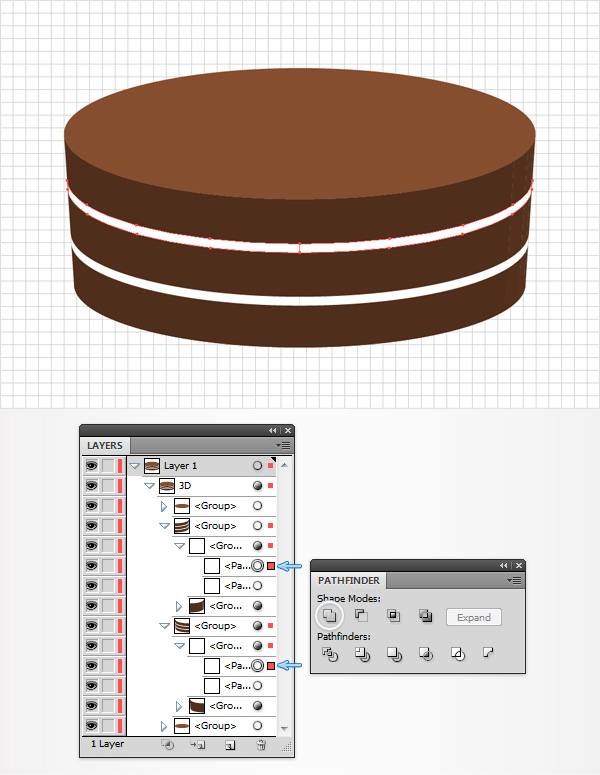
Task: Collapse the Layers panel with double arrows
Action: 272,431
